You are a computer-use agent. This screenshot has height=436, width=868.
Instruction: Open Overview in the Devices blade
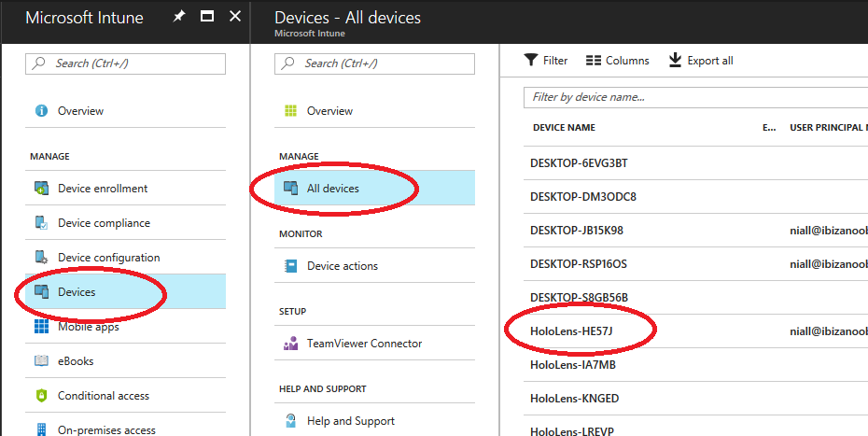point(329,111)
